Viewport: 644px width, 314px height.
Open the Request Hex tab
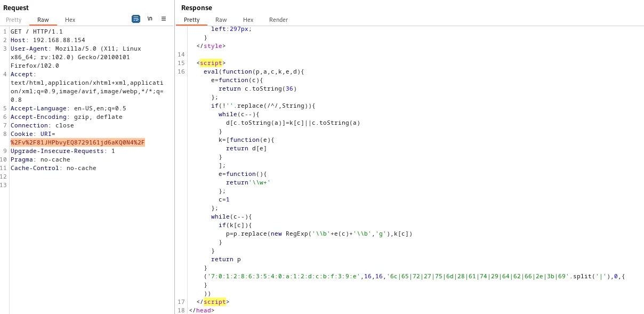pyautogui.click(x=70, y=20)
